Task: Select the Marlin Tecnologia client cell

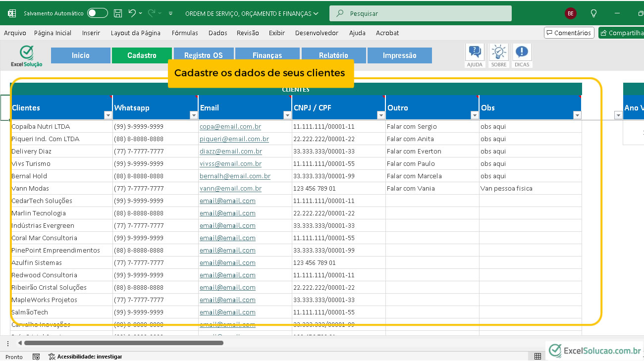Action: pos(61,213)
